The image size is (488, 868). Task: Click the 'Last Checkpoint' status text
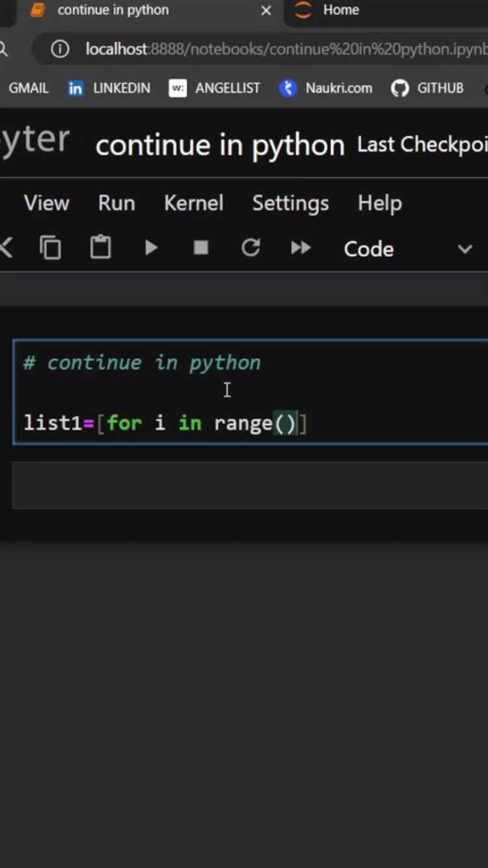click(x=422, y=145)
